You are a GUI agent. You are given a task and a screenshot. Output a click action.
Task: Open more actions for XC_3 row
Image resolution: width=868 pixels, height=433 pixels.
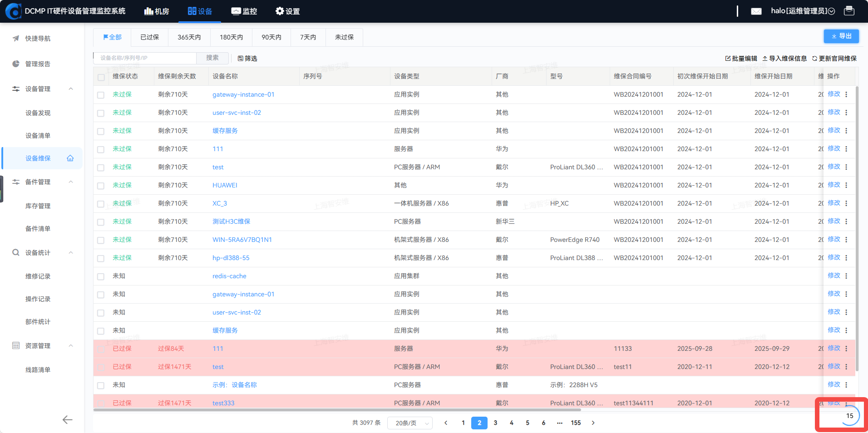846,203
